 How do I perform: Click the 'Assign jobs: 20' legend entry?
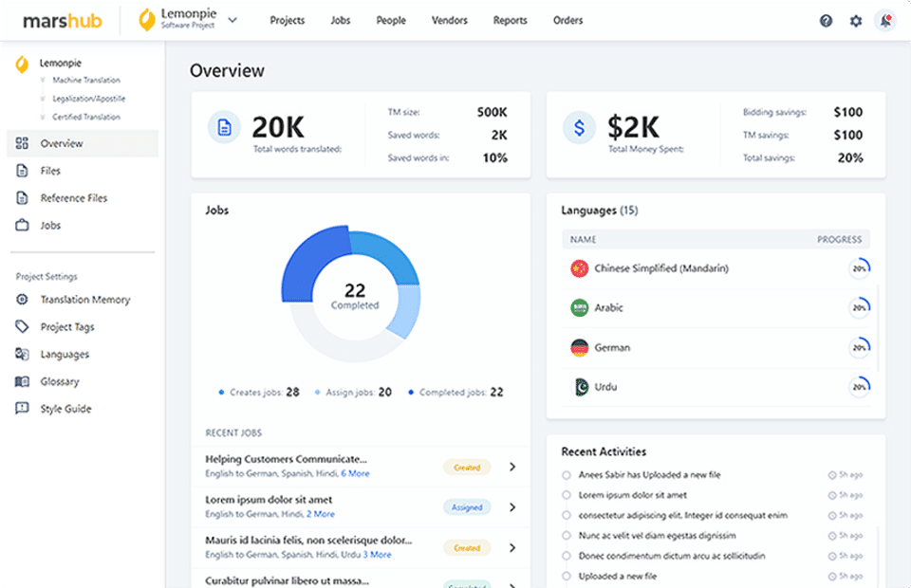click(353, 393)
